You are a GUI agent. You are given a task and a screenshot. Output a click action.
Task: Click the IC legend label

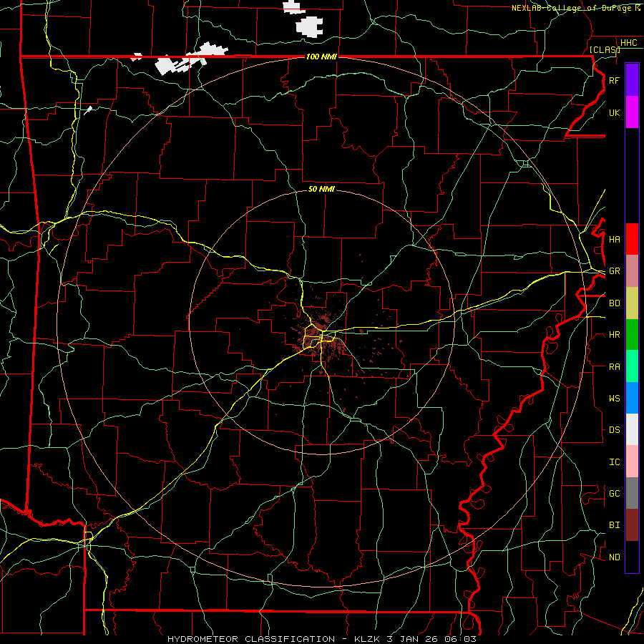[x=614, y=462]
